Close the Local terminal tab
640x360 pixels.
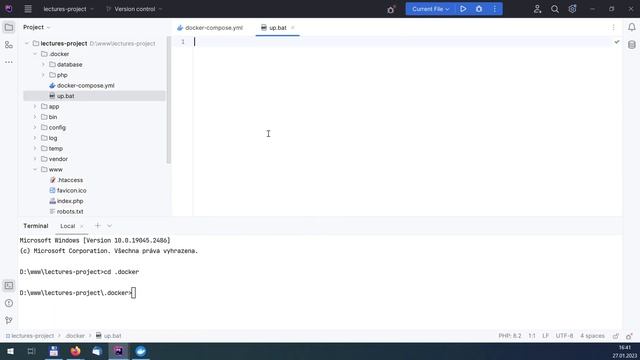(82, 226)
